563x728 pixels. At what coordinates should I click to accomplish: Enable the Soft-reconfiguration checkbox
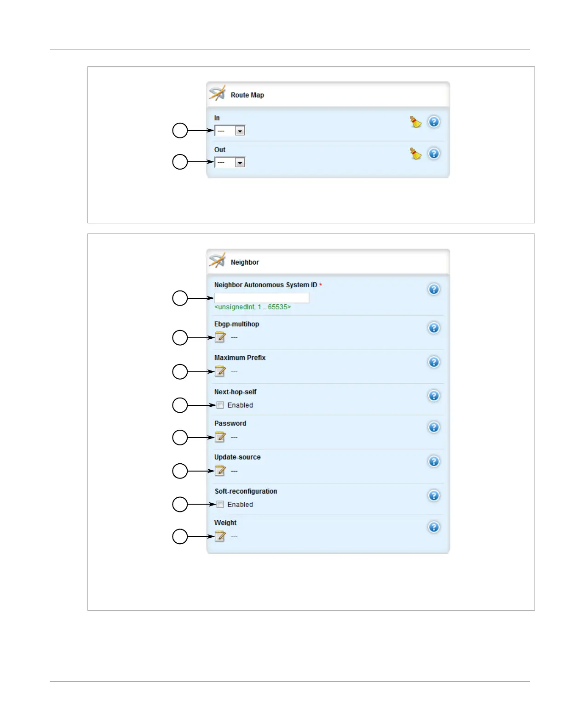click(x=220, y=505)
